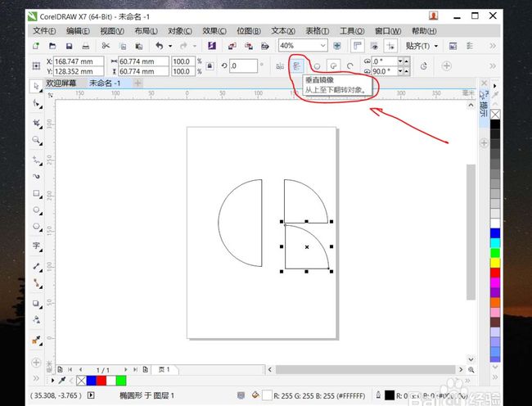Image resolution: width=532 pixels, height=406 pixels.
Task: Expand toolbox overflow chevron at bottom
Action: pyautogui.click(x=36, y=378)
